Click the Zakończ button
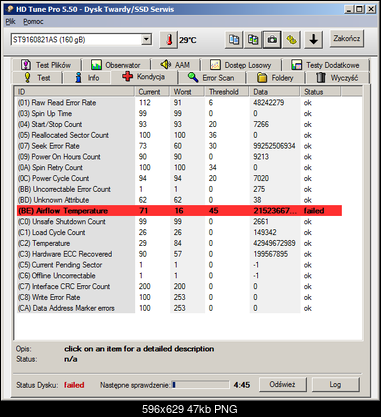Screen dimensions: 381x417 [347, 39]
